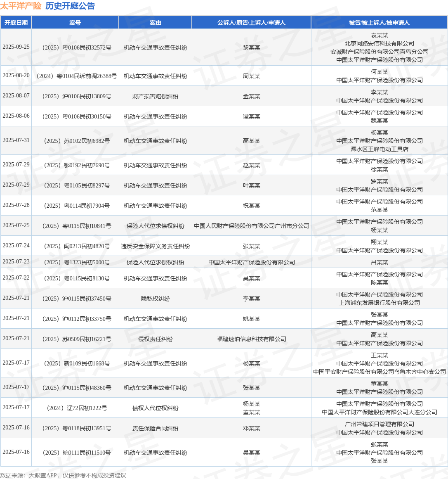448x479 pixels.
Task: Click plaintiff cell 金某某
Action: tap(252, 96)
